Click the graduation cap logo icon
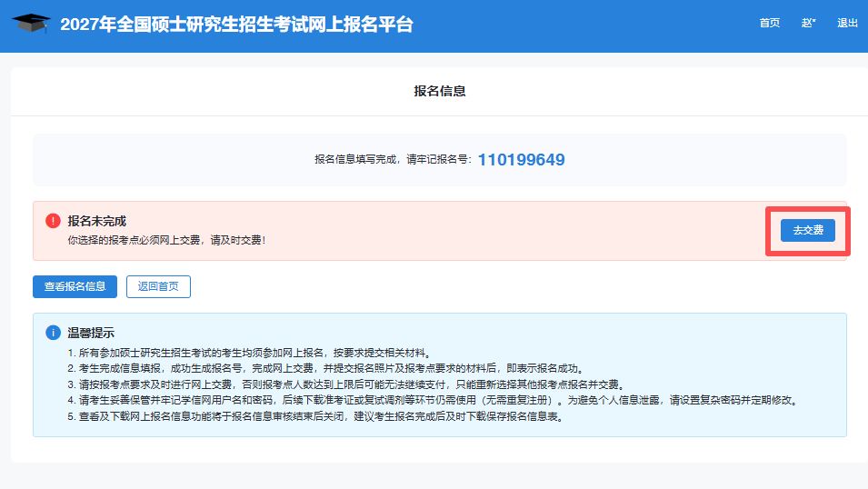 click(31, 24)
